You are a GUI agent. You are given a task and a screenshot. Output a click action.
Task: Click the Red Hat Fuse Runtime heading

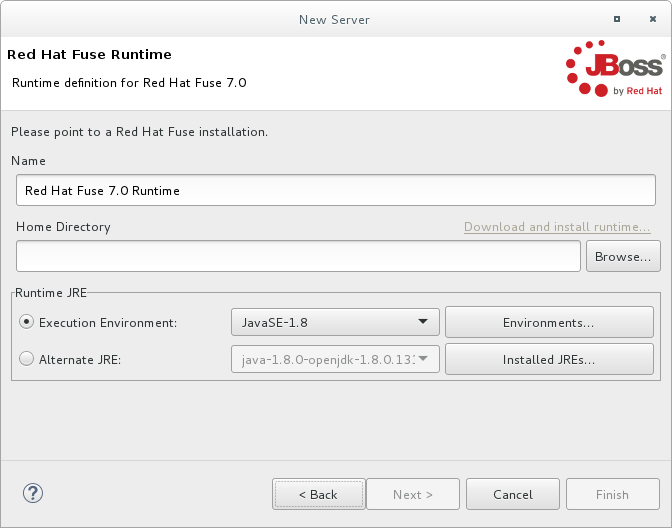click(89, 54)
